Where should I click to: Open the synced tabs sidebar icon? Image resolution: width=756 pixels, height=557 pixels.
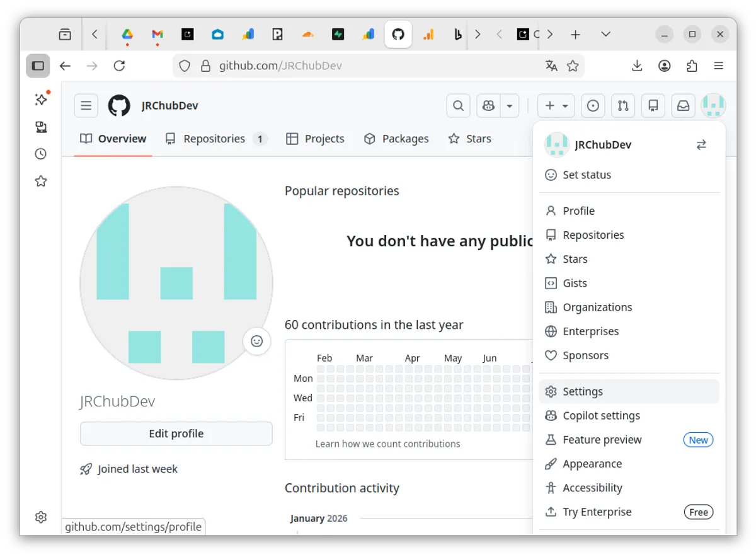(x=41, y=127)
